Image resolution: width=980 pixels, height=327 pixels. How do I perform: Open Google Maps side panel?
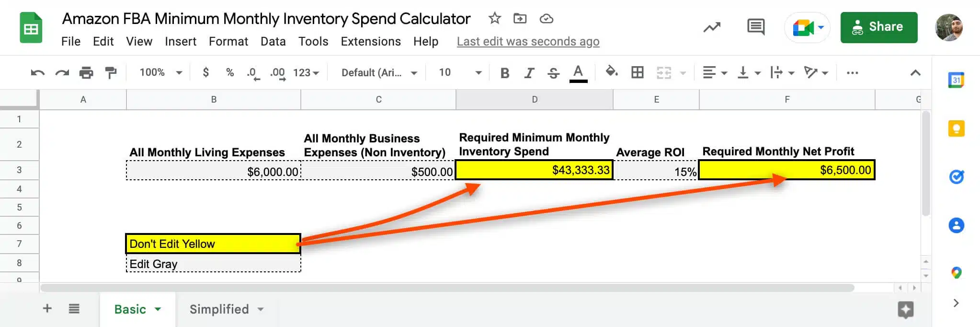pyautogui.click(x=956, y=273)
